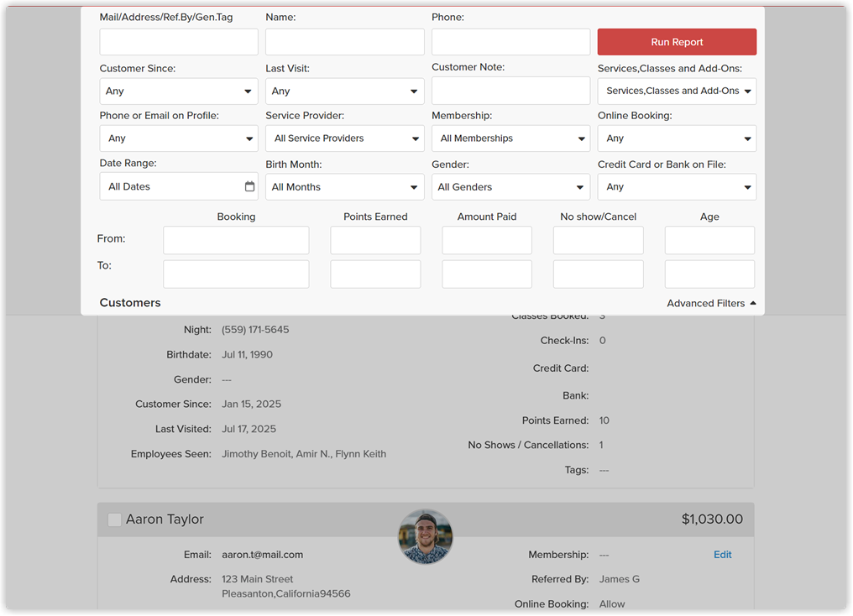
Task: Click Age From field
Action: pyautogui.click(x=709, y=240)
